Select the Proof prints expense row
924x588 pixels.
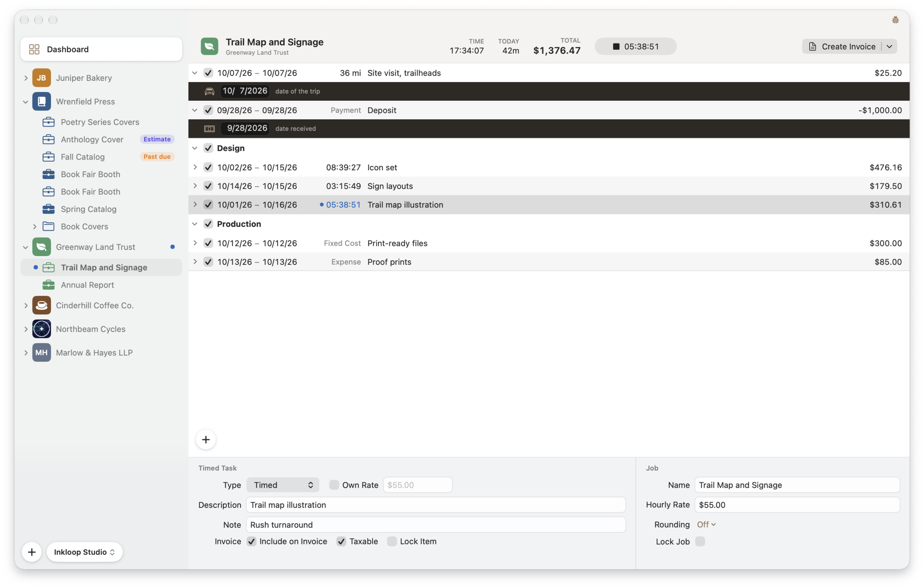click(549, 262)
